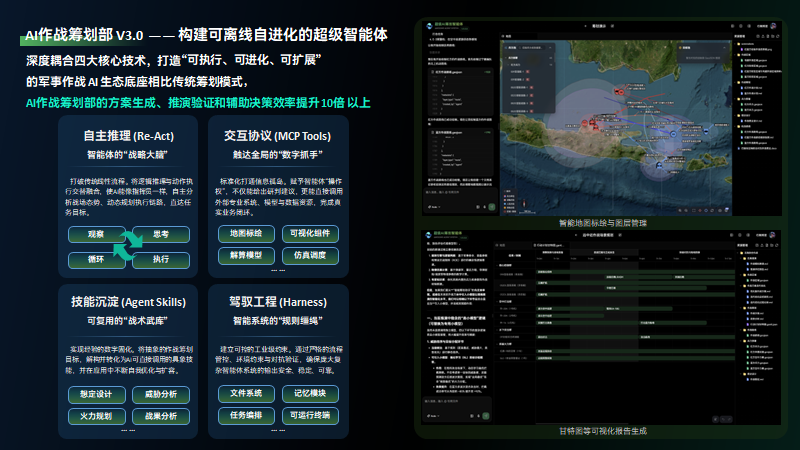The height and width of the screenshot is (450, 800).
Task: Click the 智能地图标绘与图层管理 caption
Action: click(603, 223)
